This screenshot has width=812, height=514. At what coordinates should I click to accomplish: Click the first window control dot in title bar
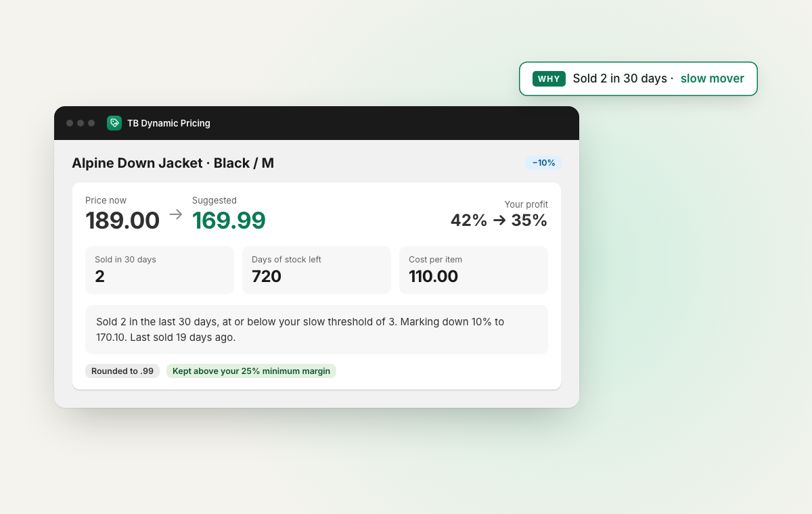pyautogui.click(x=70, y=123)
